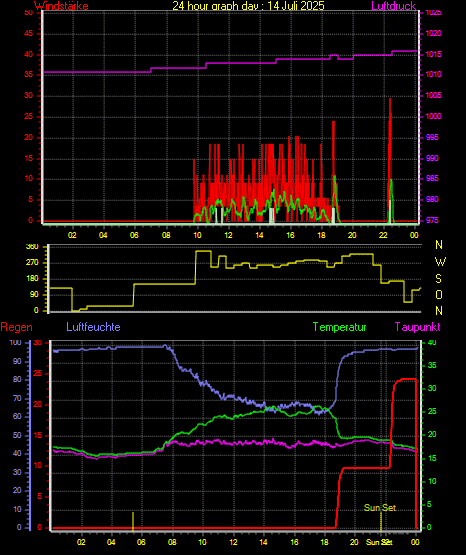Click the S wind direction label

(x=438, y=279)
